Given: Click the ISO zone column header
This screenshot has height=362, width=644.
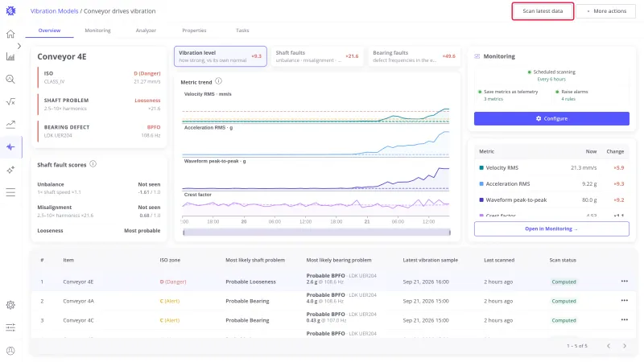Looking at the screenshot, I should [x=170, y=260].
